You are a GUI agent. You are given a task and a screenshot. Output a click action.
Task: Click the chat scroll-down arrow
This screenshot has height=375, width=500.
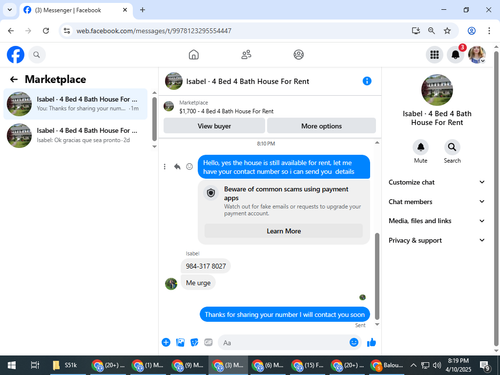point(377,324)
